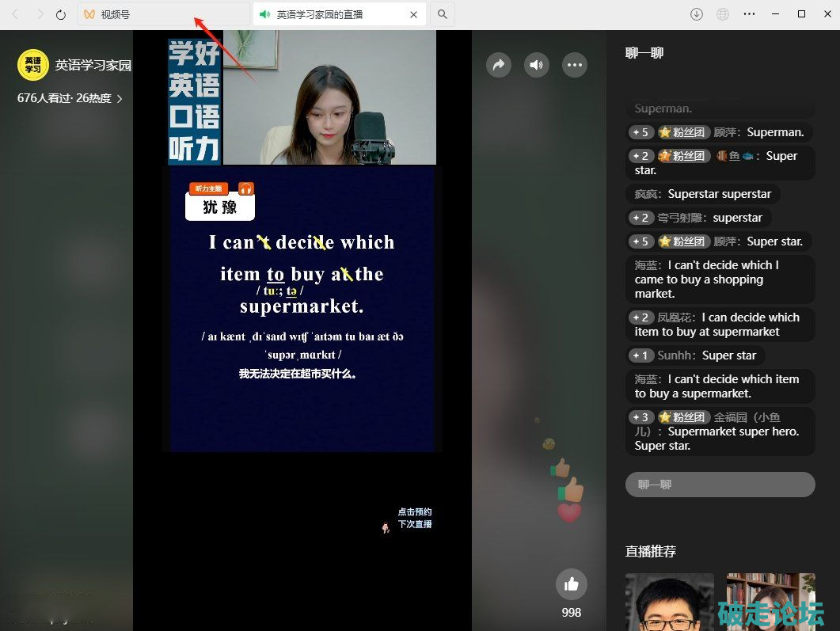Expand the 676人看过 26热度 chevron
This screenshot has width=840, height=631.
pyautogui.click(x=120, y=99)
